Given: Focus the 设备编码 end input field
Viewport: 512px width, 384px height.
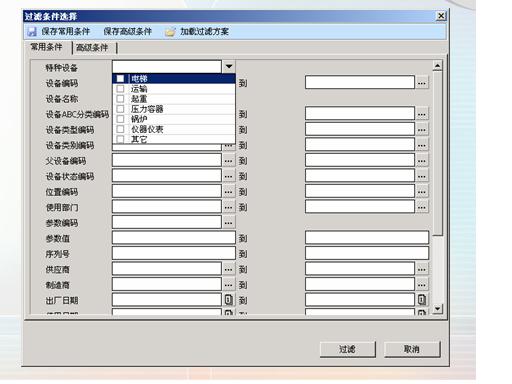Looking at the screenshot, I should coord(360,82).
